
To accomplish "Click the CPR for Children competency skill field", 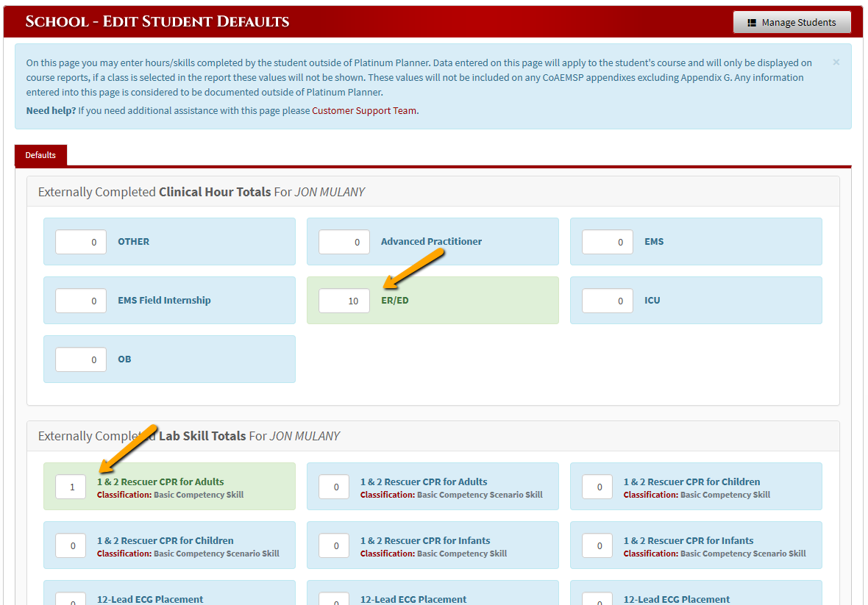I will pyautogui.click(x=597, y=486).
